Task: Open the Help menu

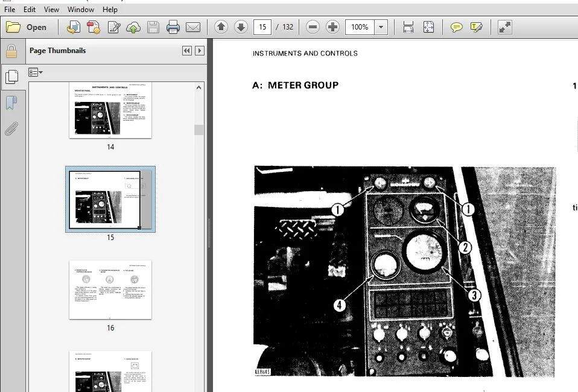Action: (x=110, y=9)
